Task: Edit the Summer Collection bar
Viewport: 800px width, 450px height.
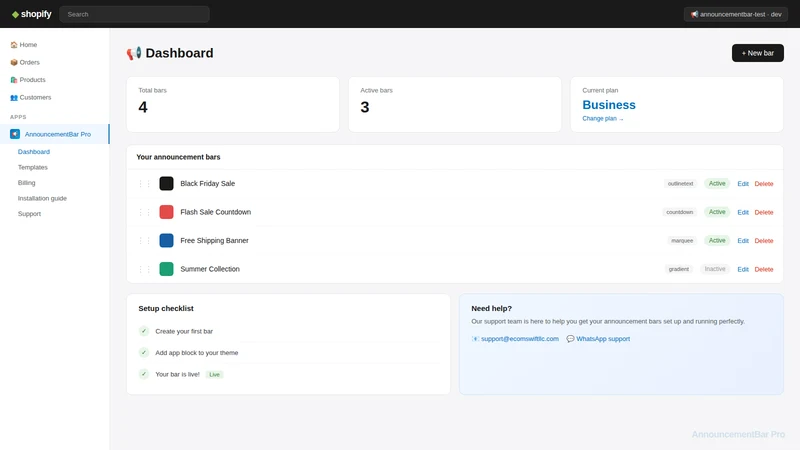Action: tap(743, 269)
